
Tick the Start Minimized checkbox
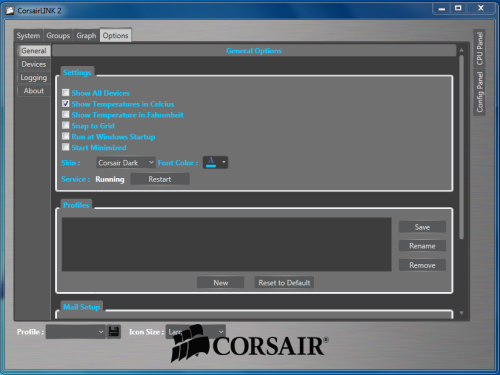pos(66,147)
